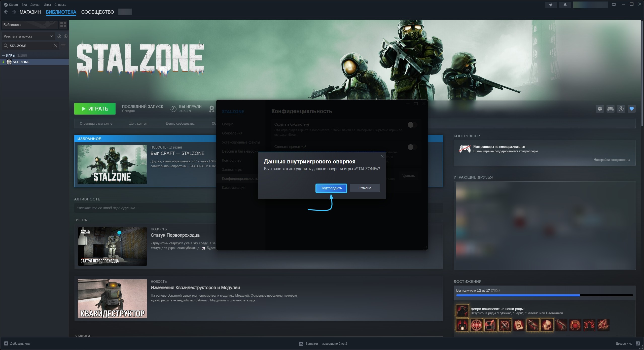The image size is (644, 350).
Task: Open the Friends menu
Action: click(x=35, y=5)
